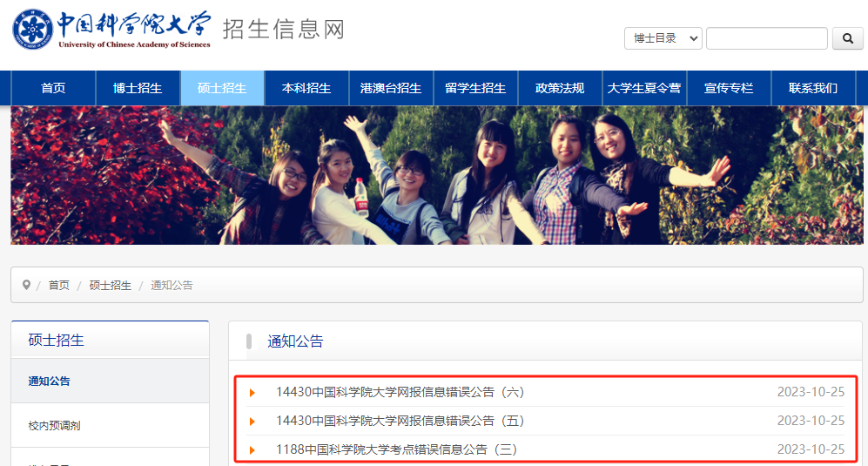Screen dimensions: 868x466
Task: Select 通知公告 in left sidebar
Action: click(x=111, y=381)
